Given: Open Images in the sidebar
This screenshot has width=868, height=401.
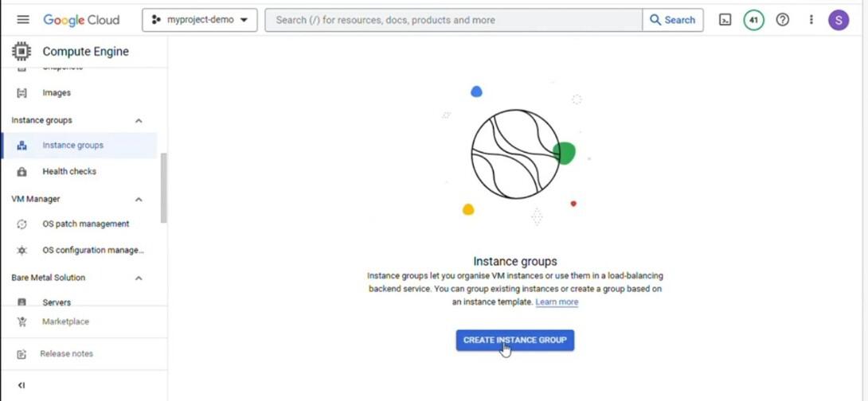Looking at the screenshot, I should 57,93.
